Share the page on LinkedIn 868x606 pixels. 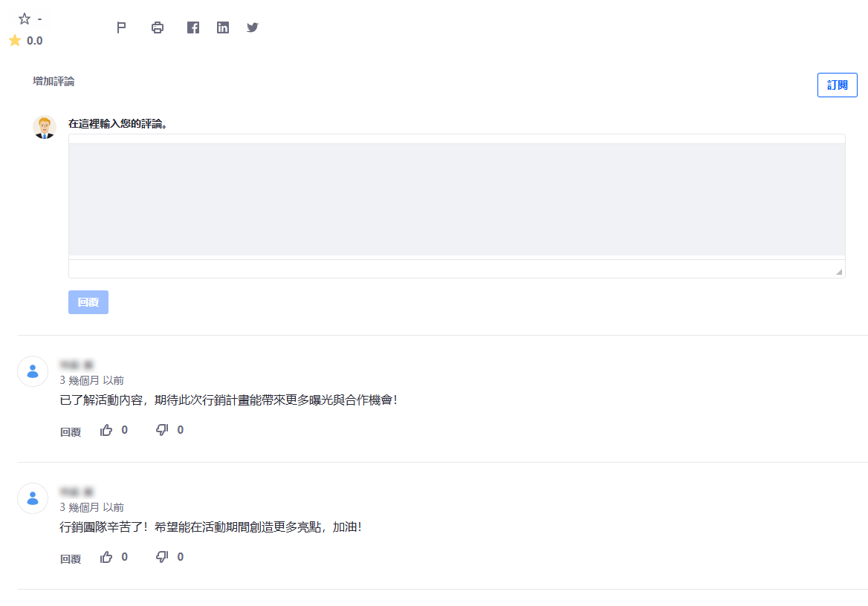tap(222, 27)
